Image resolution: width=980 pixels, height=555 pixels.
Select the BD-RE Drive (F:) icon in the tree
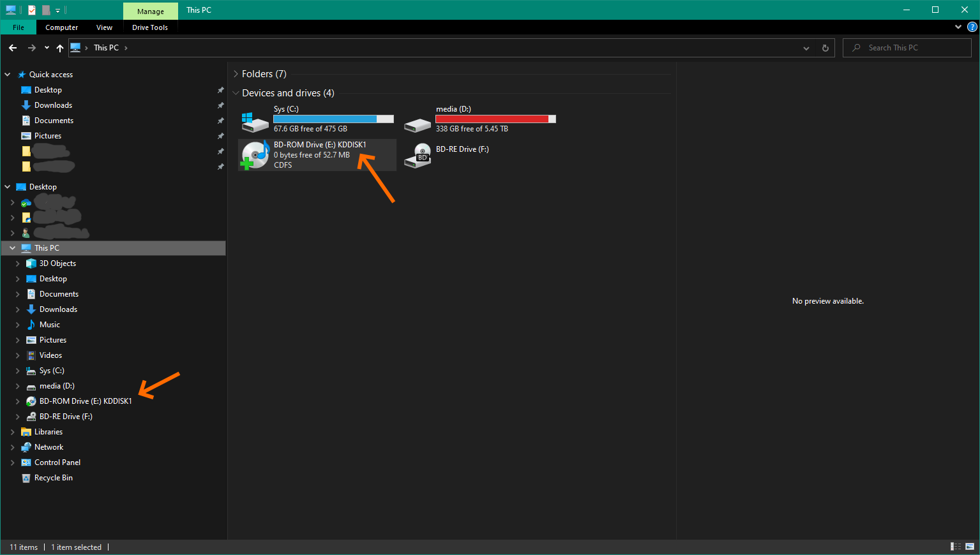[x=31, y=417]
